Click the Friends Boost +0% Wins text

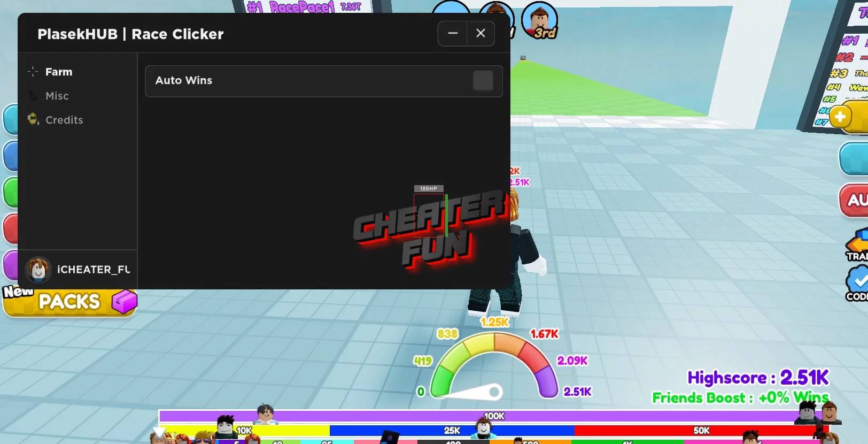pyautogui.click(x=740, y=398)
